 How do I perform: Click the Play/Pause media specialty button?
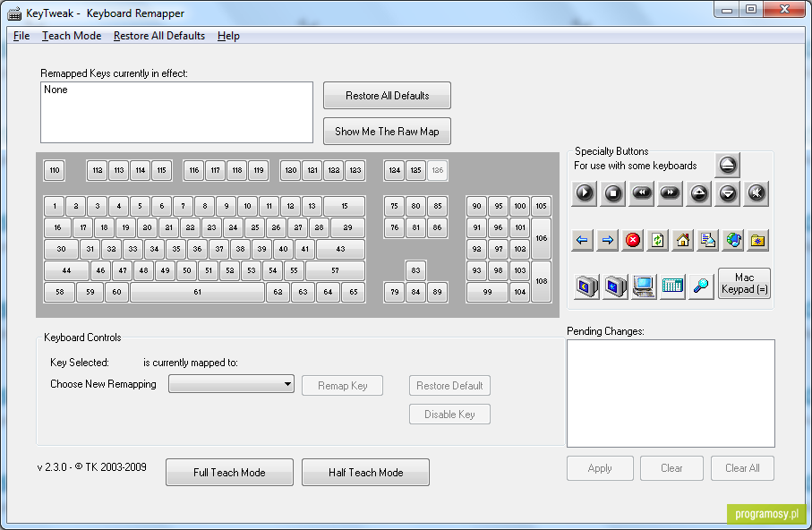[x=584, y=193]
